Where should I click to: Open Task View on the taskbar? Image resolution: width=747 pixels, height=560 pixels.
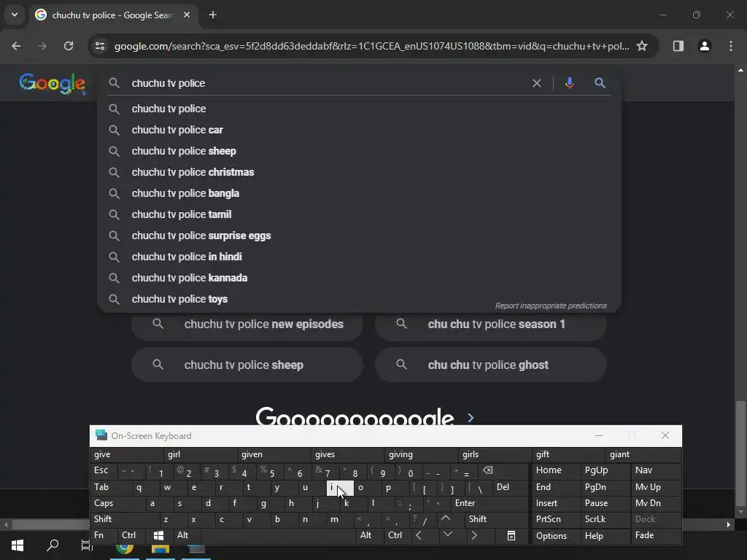(x=86, y=545)
